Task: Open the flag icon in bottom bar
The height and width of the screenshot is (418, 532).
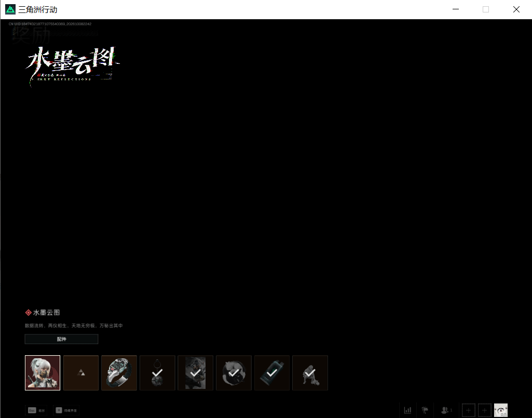Action: click(x=425, y=410)
